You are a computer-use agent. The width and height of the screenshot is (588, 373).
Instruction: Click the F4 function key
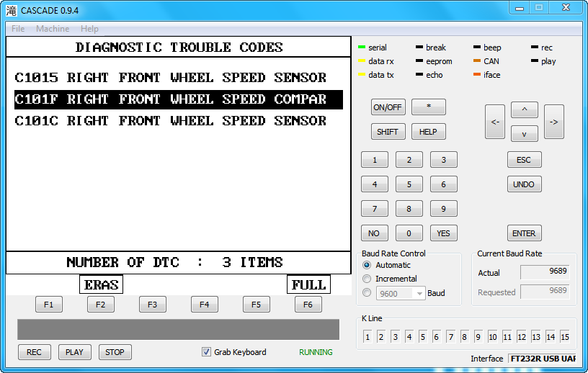point(205,305)
